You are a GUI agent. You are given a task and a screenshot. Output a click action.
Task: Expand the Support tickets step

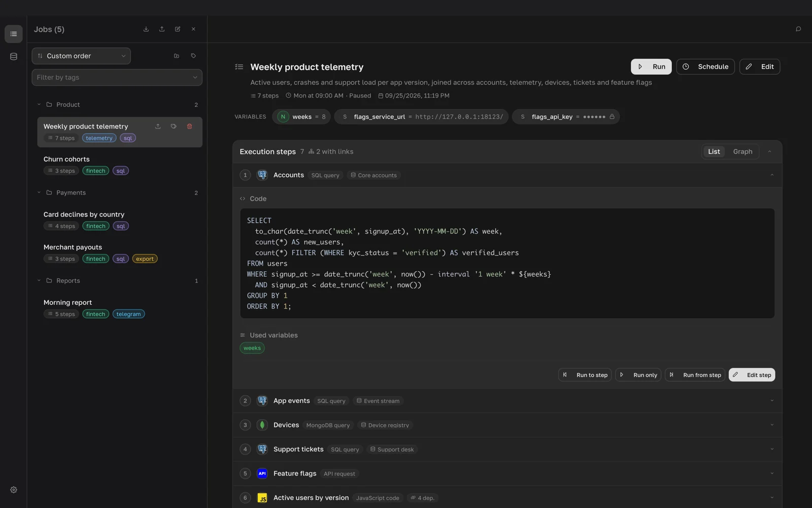[x=772, y=450]
